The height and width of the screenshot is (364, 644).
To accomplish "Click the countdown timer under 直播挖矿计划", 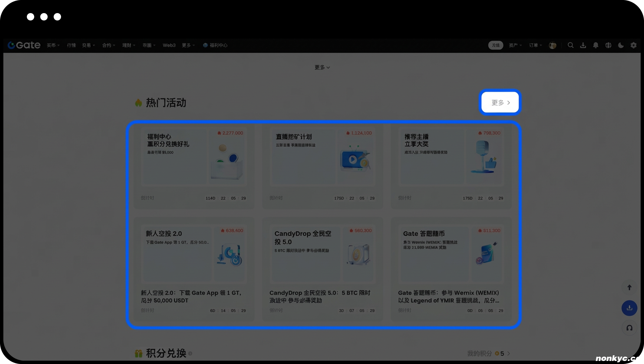I will pos(355,198).
